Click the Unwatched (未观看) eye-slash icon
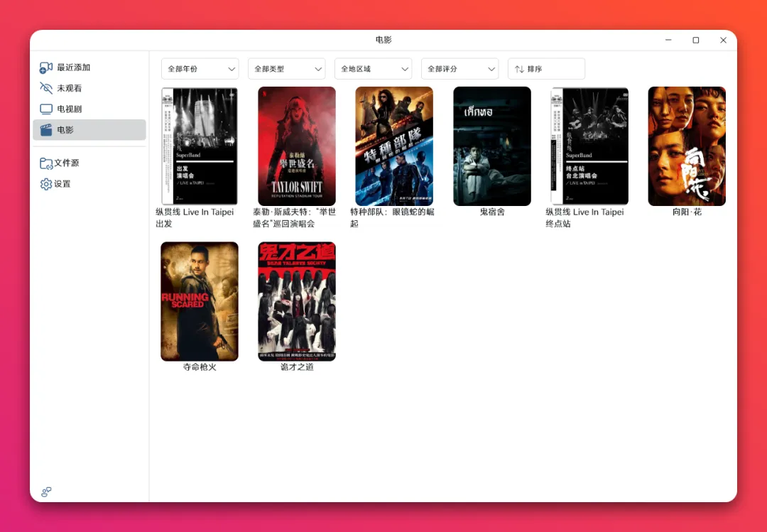767x532 pixels. (46, 88)
